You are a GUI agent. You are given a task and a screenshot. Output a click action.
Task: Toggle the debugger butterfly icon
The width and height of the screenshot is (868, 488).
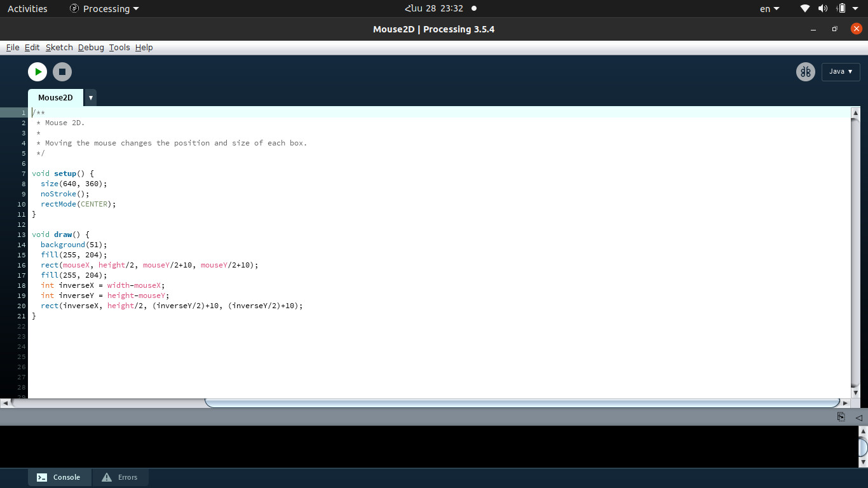coord(806,72)
